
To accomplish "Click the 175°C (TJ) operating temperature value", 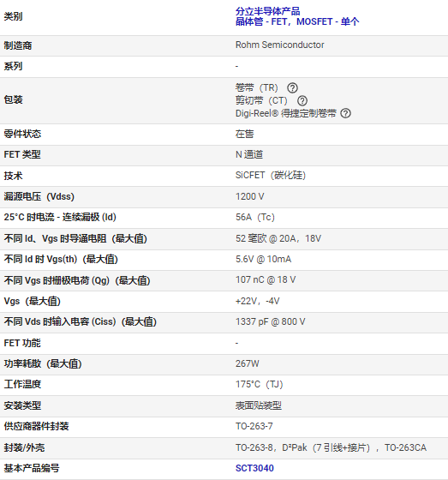I will pos(260,384).
